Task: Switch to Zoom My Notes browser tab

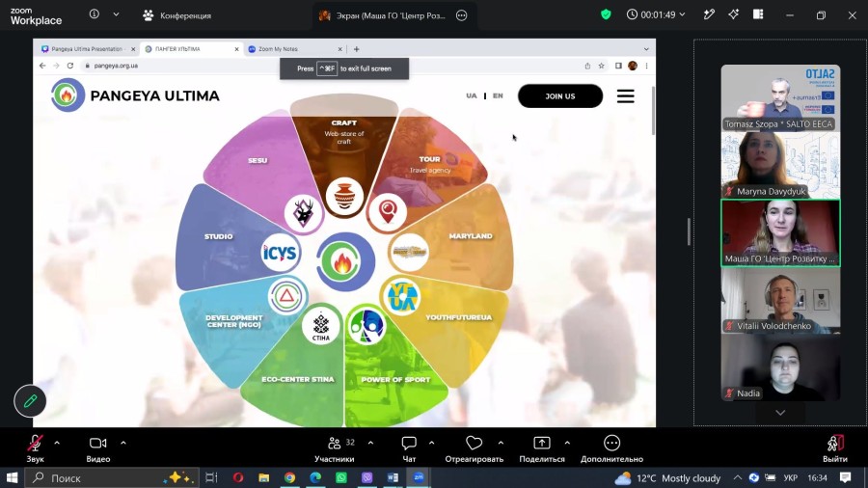Action: (293, 48)
